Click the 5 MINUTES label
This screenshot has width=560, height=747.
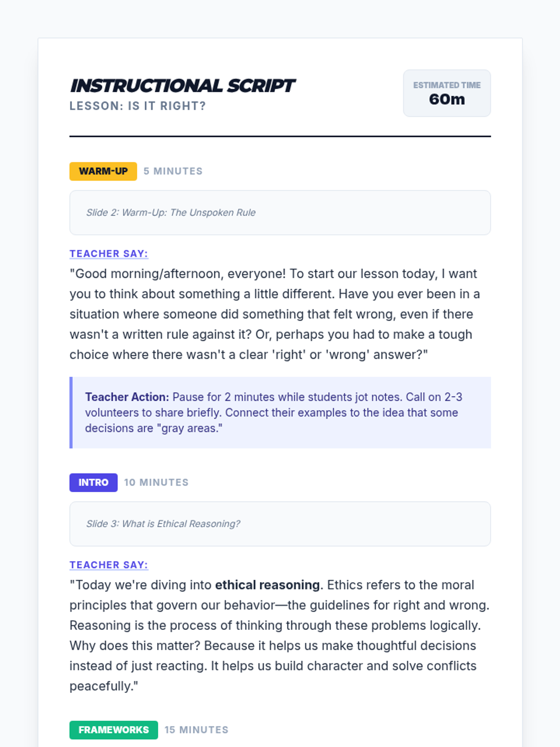(x=173, y=171)
